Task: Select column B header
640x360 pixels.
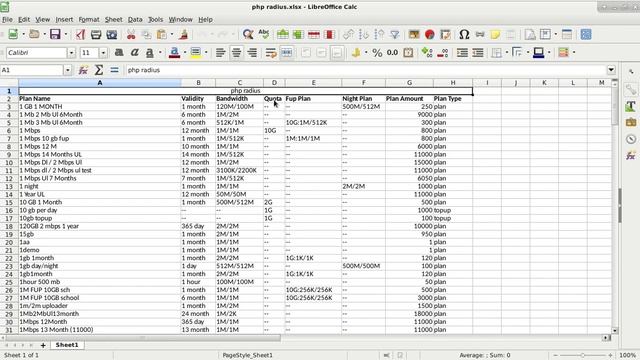Action: pos(198,83)
